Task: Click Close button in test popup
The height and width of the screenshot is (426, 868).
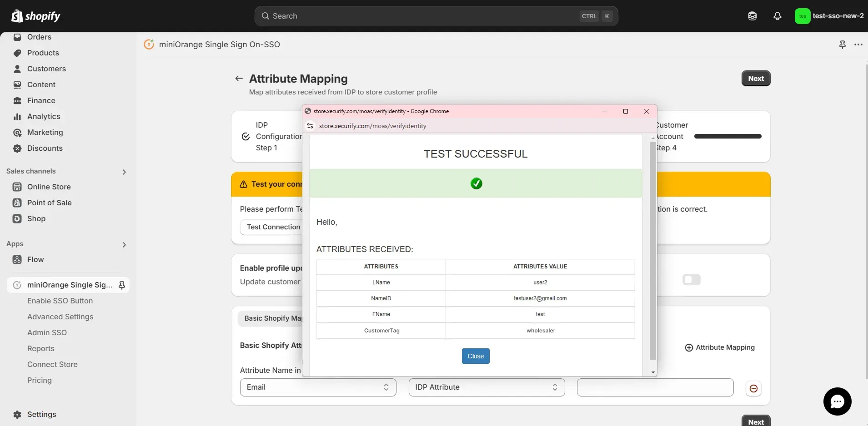Action: tap(476, 356)
